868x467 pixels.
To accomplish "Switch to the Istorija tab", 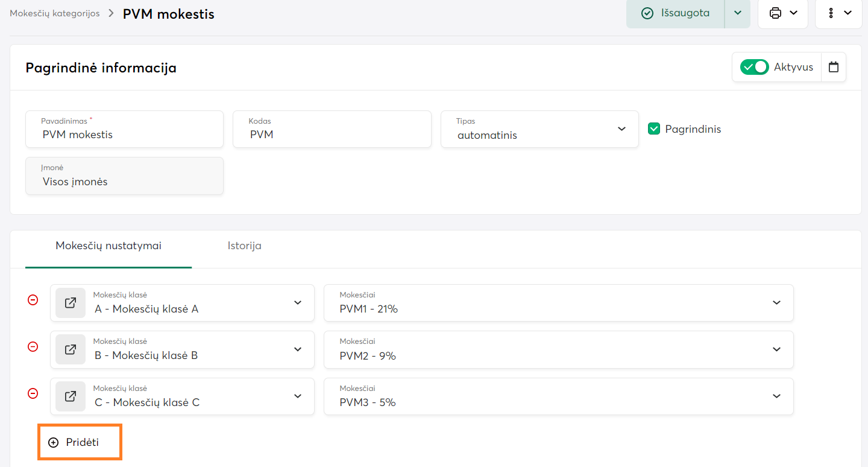I will pos(244,246).
